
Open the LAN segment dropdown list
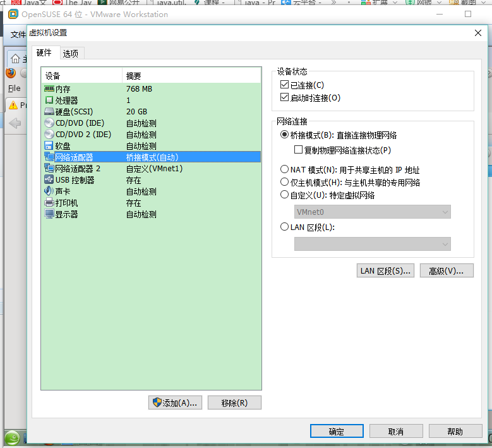(x=373, y=244)
